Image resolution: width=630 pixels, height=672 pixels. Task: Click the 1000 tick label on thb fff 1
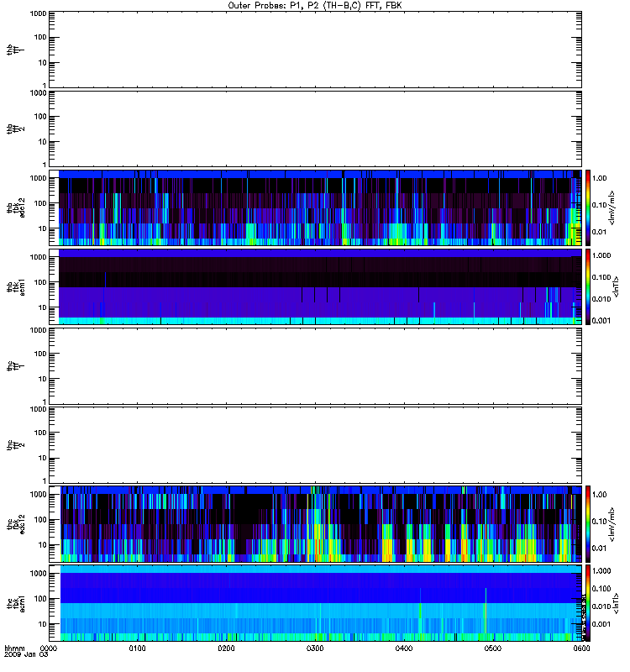pyautogui.click(x=38, y=13)
